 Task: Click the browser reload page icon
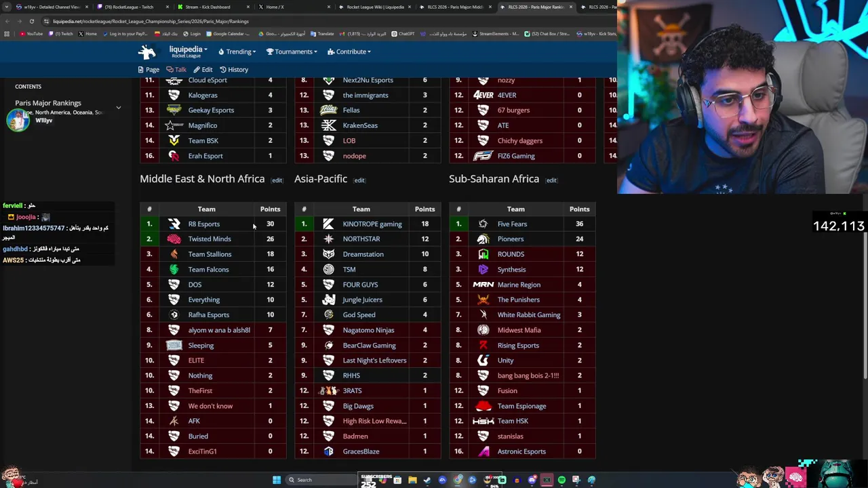pos(31,21)
